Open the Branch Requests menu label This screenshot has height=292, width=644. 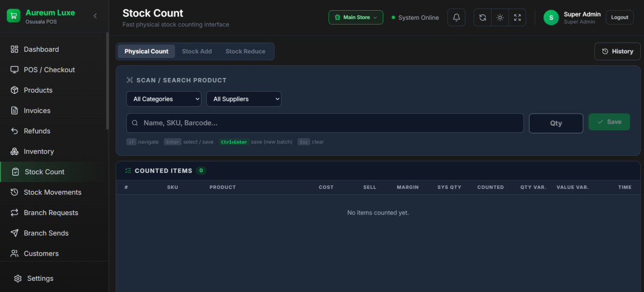coord(51,212)
